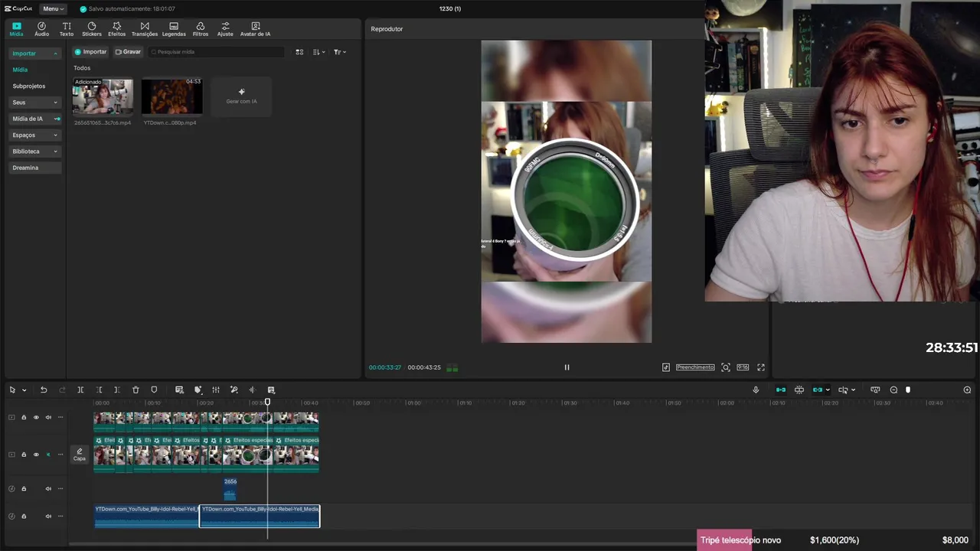Lock the top video track
The image size is (980, 551).
point(24,418)
